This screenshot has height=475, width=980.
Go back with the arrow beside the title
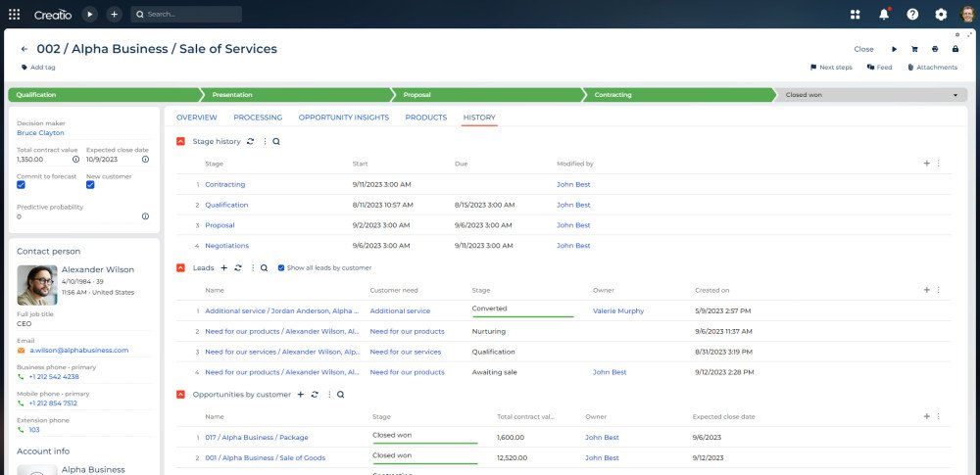[24, 49]
